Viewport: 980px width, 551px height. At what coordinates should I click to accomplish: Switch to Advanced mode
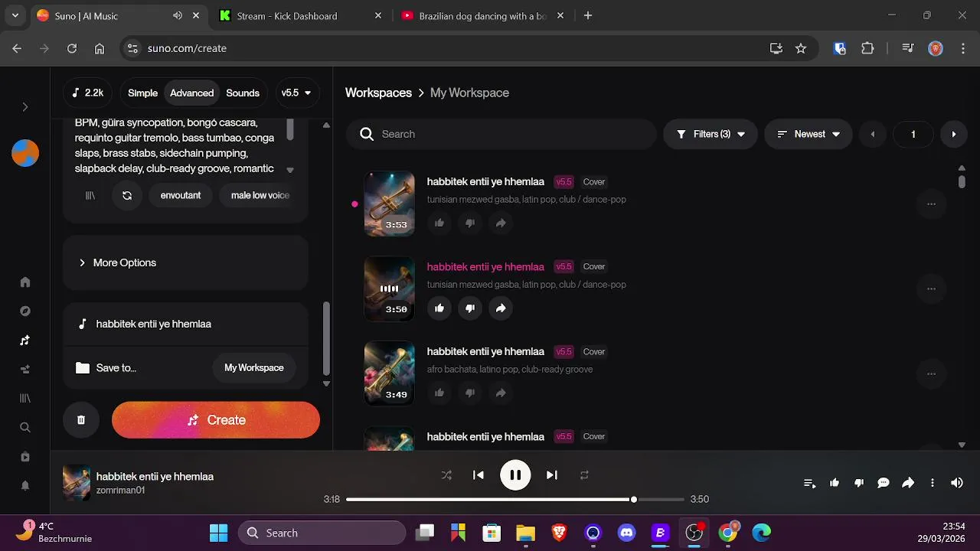pyautogui.click(x=191, y=93)
